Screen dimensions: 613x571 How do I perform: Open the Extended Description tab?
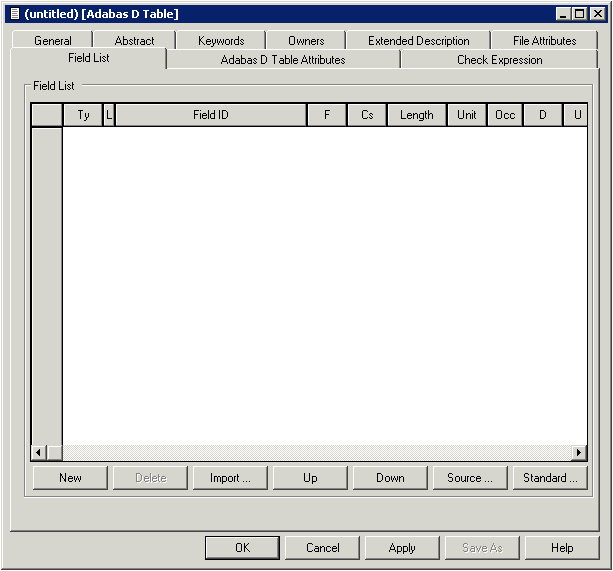(418, 41)
